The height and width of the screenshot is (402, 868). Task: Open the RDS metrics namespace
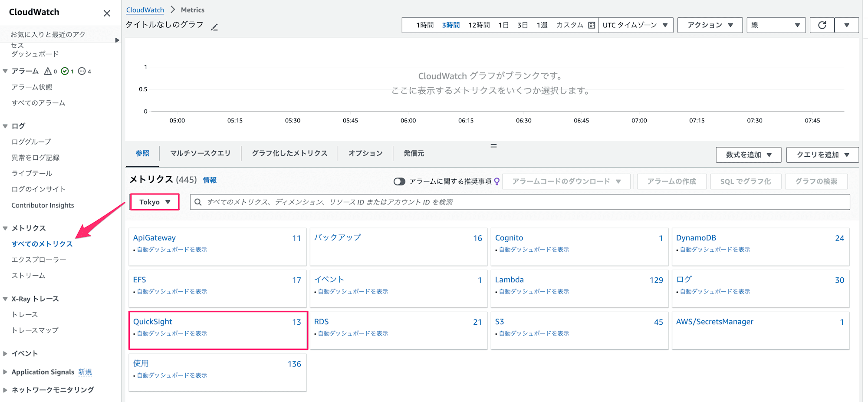tap(321, 322)
